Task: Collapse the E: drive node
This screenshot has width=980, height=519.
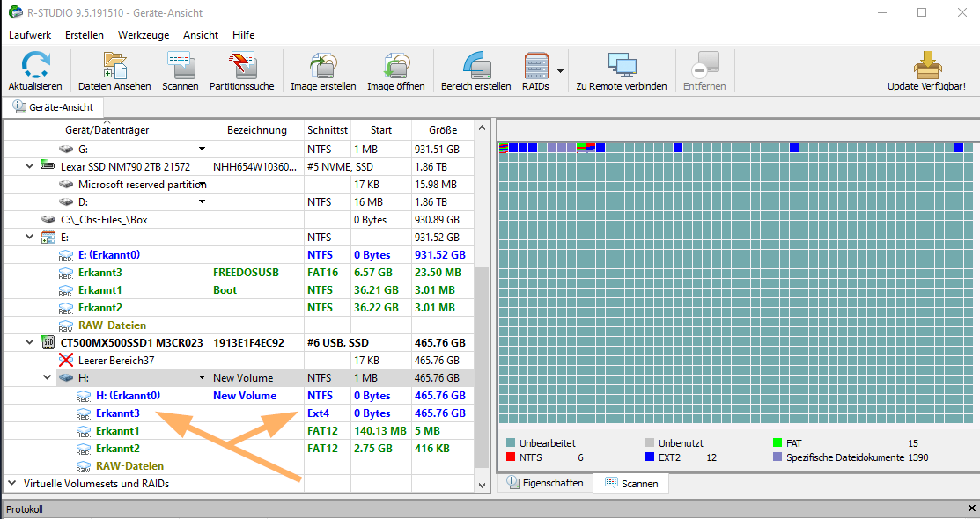Action: click(29, 238)
